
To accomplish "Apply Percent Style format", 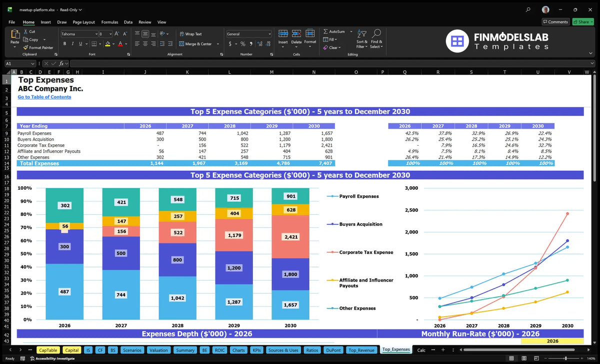I will [243, 44].
